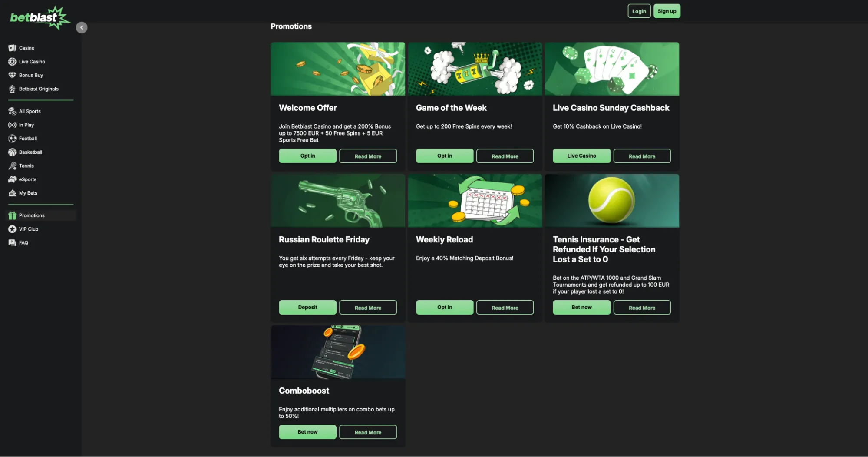
Task: Open the Russian Roulette revolver image
Action: pyautogui.click(x=338, y=201)
